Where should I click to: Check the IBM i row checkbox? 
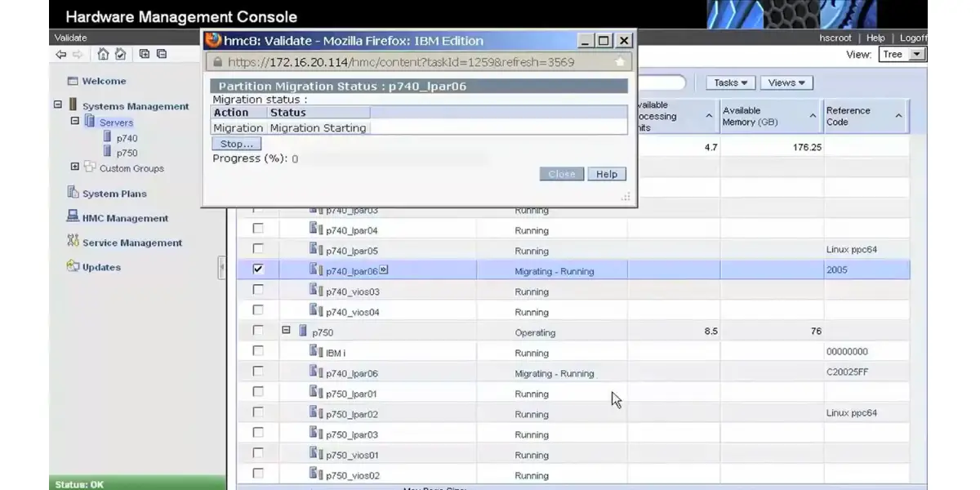coord(258,351)
